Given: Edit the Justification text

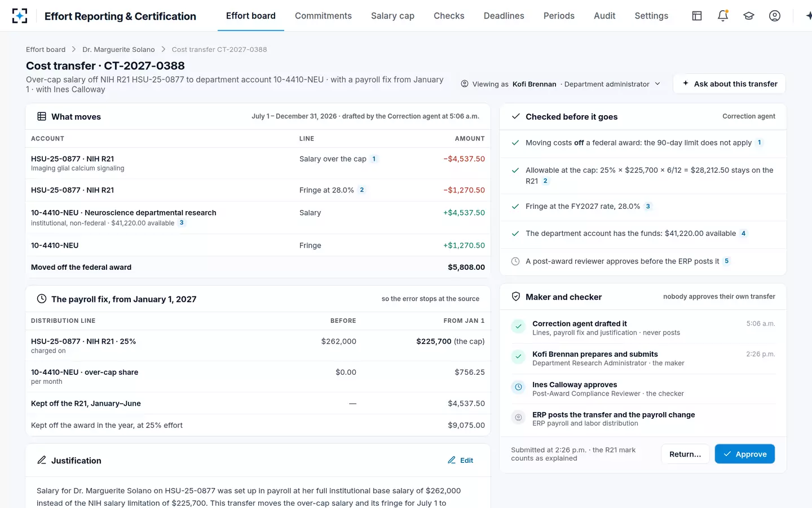Looking at the screenshot, I should coord(461,460).
